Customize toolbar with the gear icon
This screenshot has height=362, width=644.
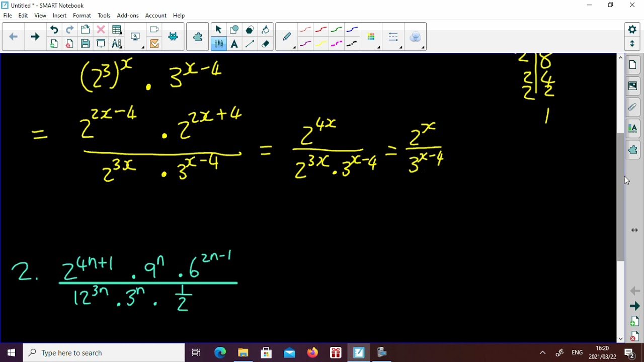pyautogui.click(x=632, y=30)
